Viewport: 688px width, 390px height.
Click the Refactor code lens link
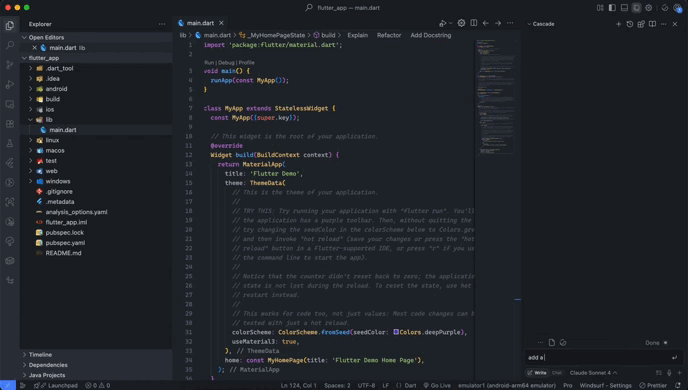[389, 35]
